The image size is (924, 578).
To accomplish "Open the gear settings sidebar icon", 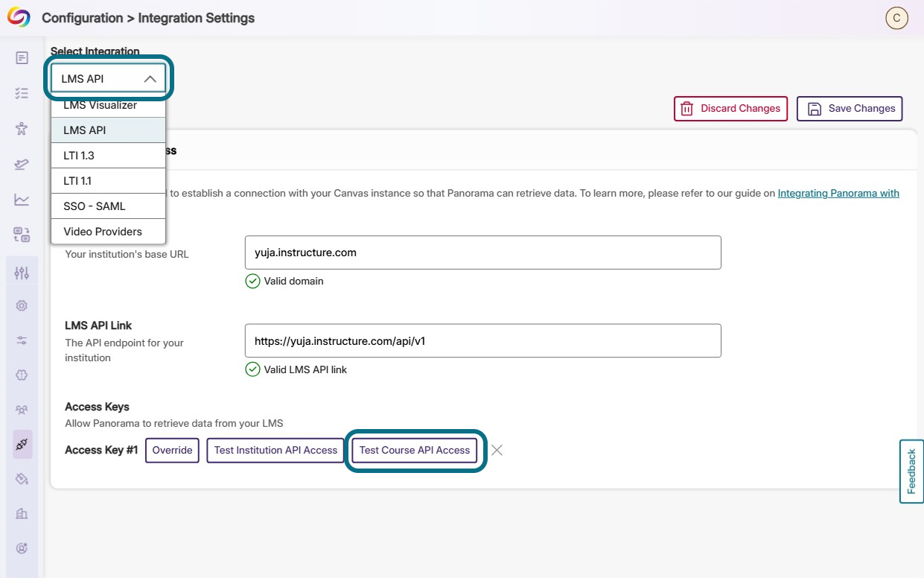I will tap(22, 305).
